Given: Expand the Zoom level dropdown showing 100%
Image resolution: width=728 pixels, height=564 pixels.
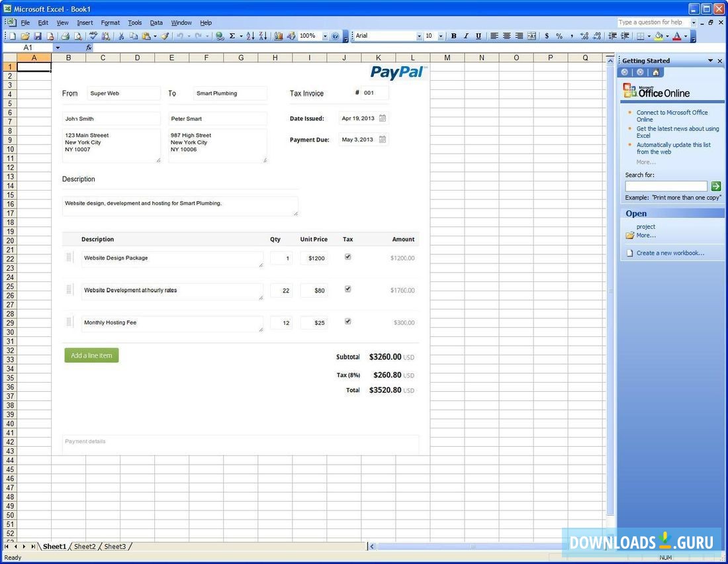Looking at the screenshot, I should pos(325,36).
